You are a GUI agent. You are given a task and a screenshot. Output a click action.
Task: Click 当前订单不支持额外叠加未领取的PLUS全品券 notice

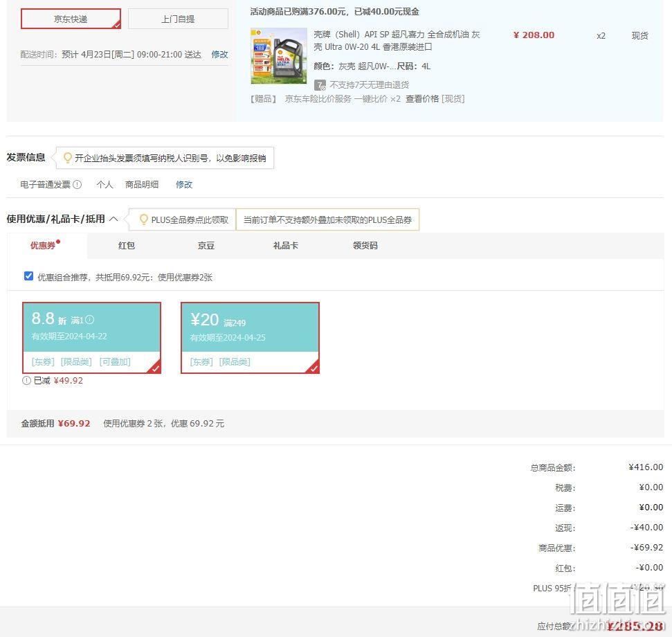pyautogui.click(x=327, y=220)
